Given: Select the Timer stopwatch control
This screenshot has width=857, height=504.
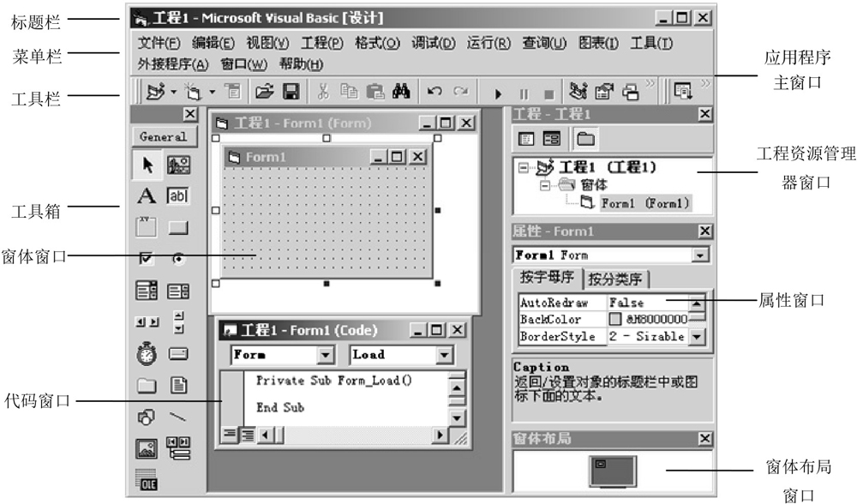Looking at the screenshot, I should [x=146, y=354].
